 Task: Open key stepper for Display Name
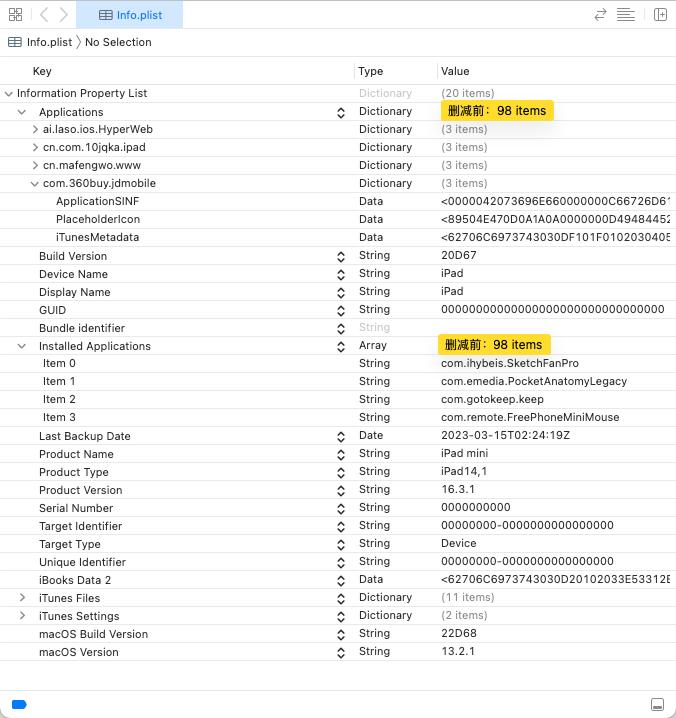[x=341, y=293]
